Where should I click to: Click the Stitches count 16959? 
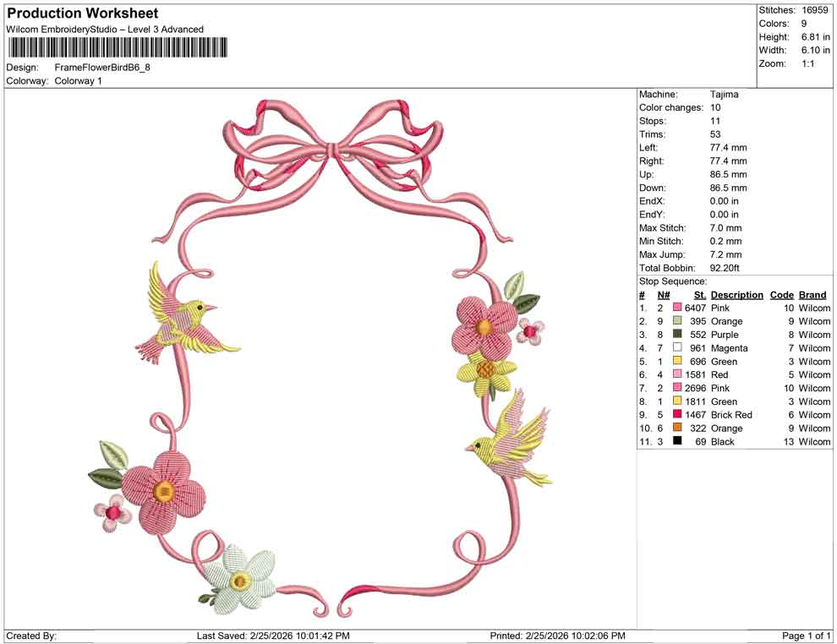pyautogui.click(x=816, y=8)
